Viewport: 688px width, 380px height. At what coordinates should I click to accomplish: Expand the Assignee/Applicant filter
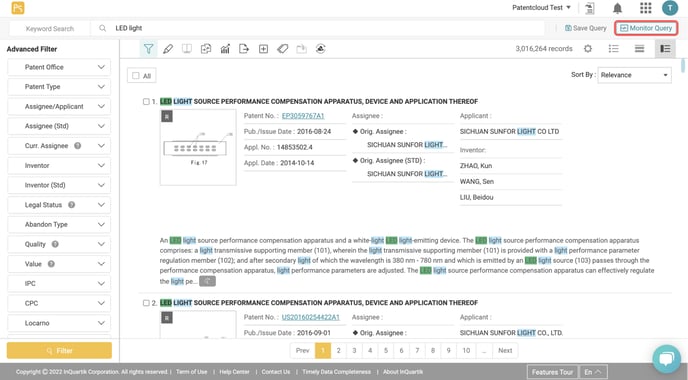59,107
